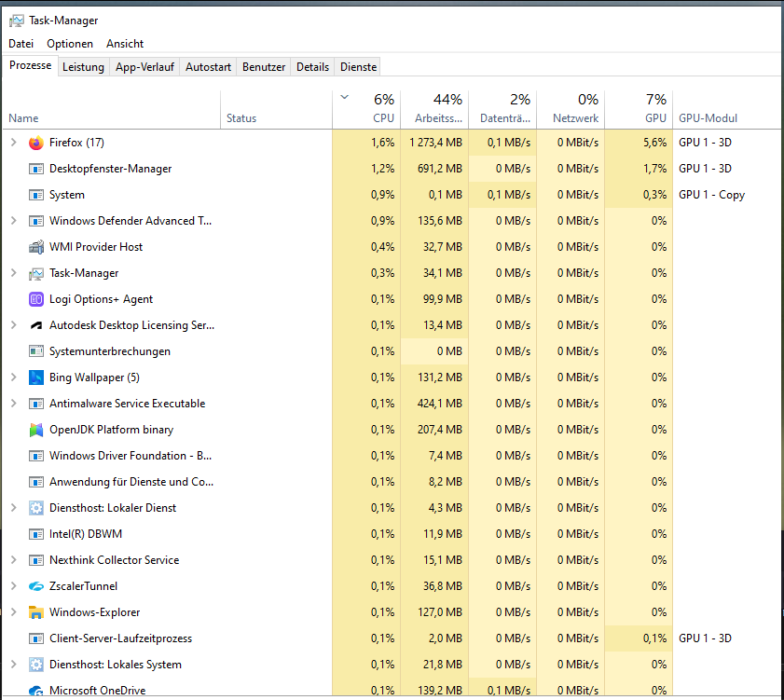Select the Prozesse tab
The height and width of the screenshot is (700, 784).
(30, 66)
